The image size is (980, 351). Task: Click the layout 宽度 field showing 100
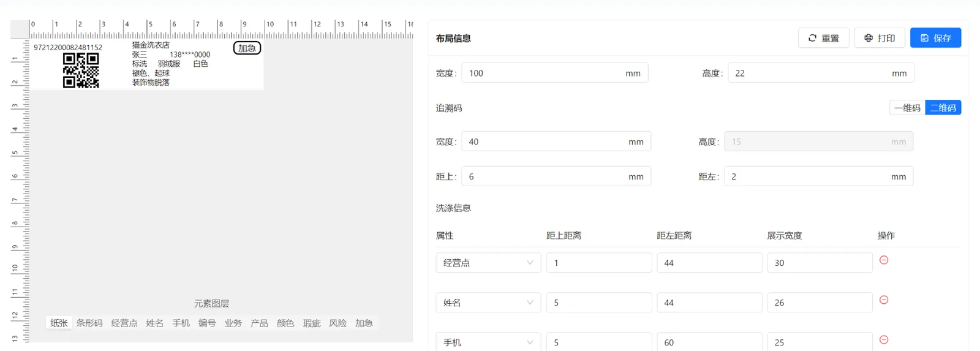point(554,73)
